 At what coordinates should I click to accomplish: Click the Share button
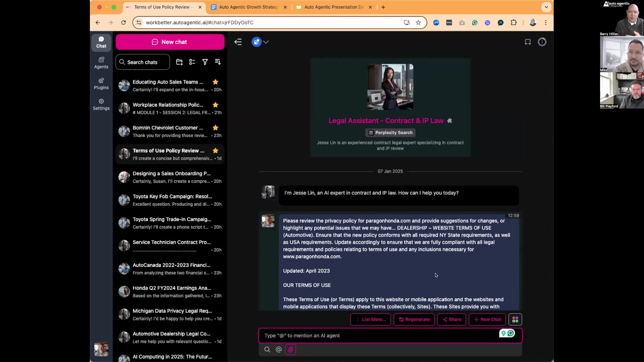(452, 319)
